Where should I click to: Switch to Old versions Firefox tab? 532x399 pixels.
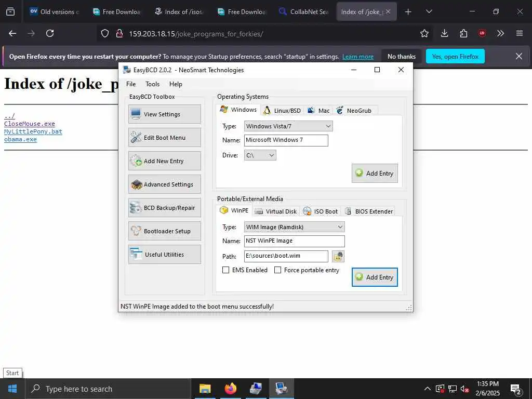pyautogui.click(x=54, y=11)
